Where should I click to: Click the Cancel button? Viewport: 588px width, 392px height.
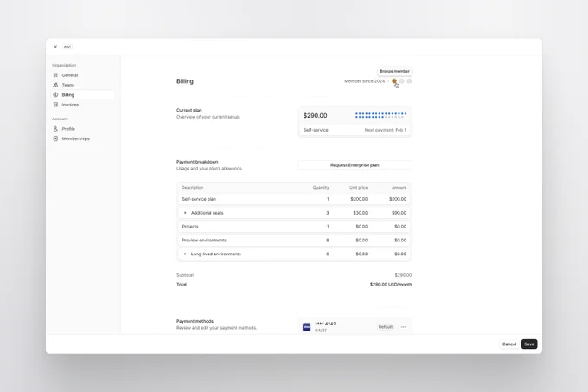tap(509, 344)
